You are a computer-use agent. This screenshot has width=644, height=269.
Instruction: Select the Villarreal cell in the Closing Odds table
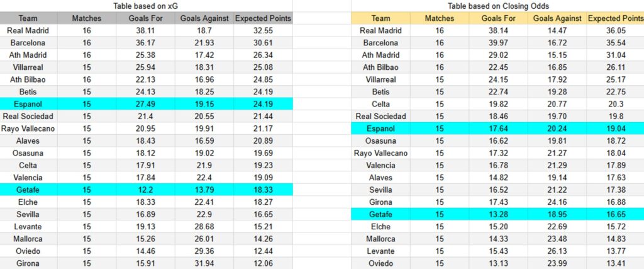380,79
